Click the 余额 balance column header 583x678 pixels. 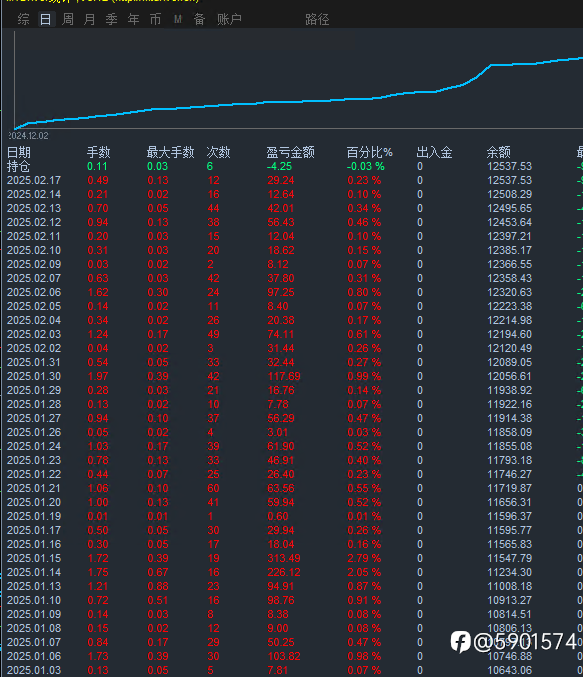coord(499,152)
